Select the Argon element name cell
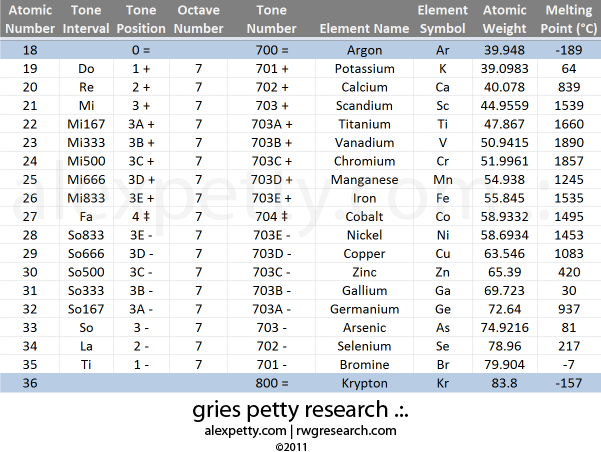Screen dimensions: 601x452 (364, 50)
